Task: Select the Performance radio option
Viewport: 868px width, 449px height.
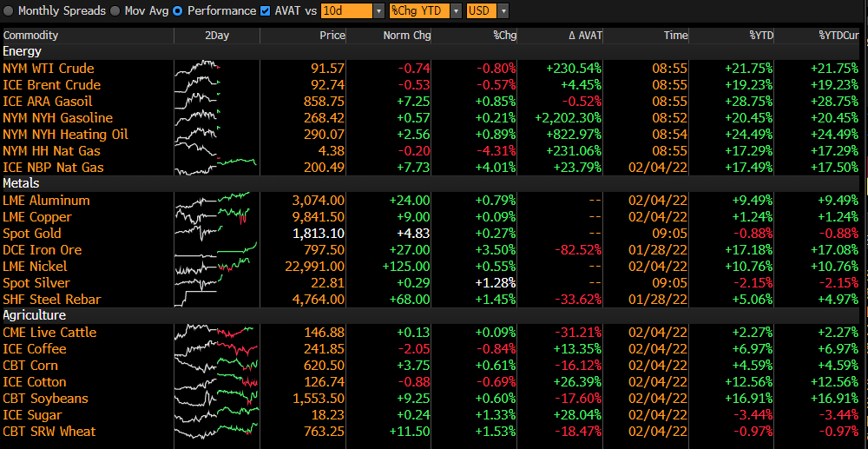Action: 178,10
